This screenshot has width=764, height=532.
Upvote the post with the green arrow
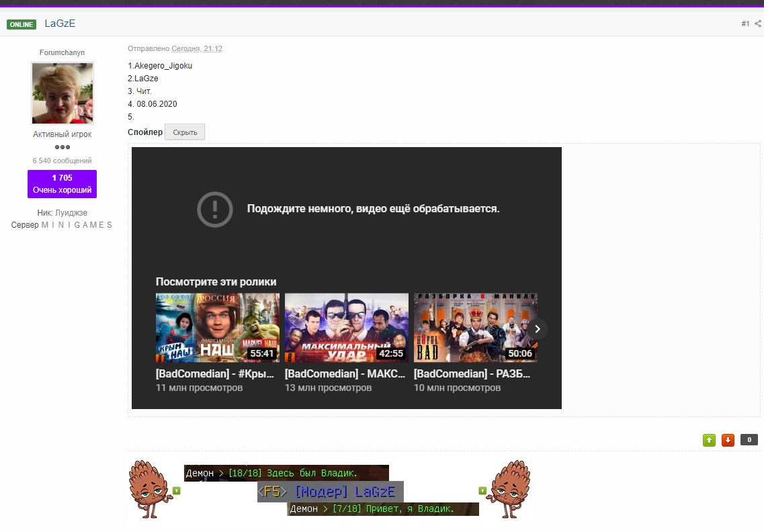click(x=709, y=440)
